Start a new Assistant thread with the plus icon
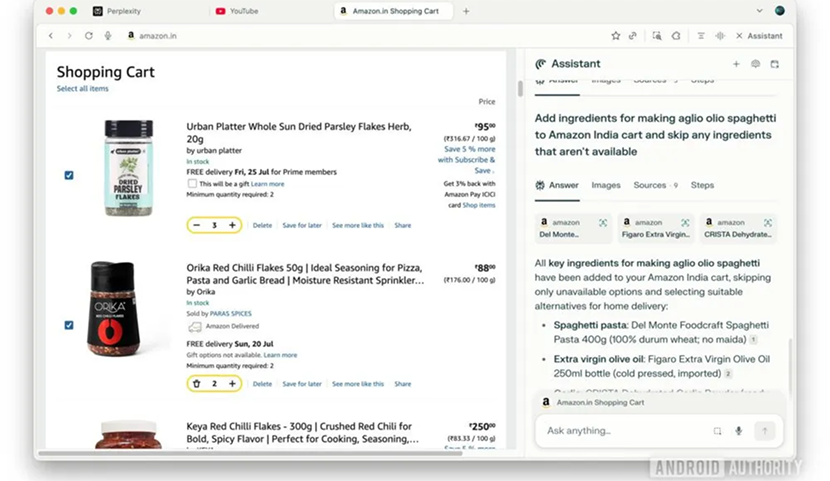 click(736, 64)
